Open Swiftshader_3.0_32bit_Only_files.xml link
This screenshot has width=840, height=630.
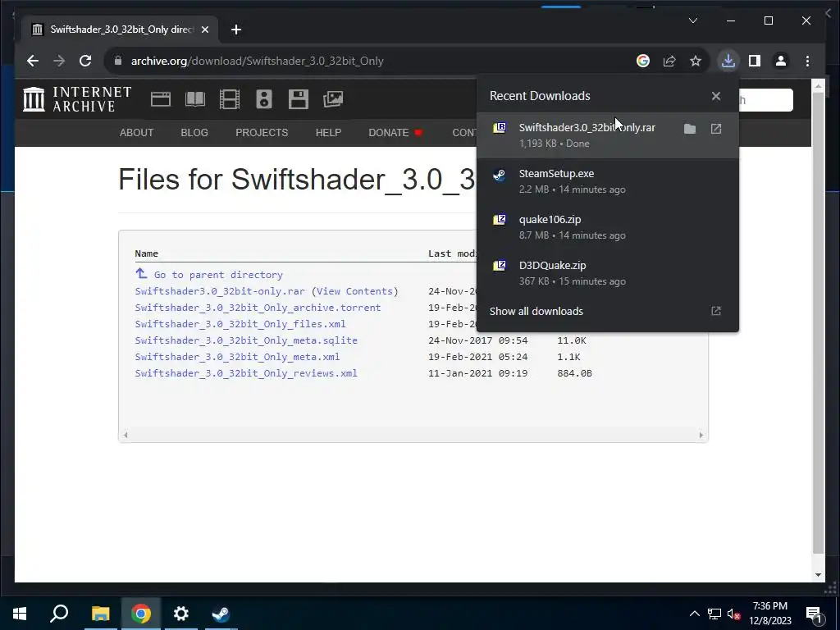point(240,323)
